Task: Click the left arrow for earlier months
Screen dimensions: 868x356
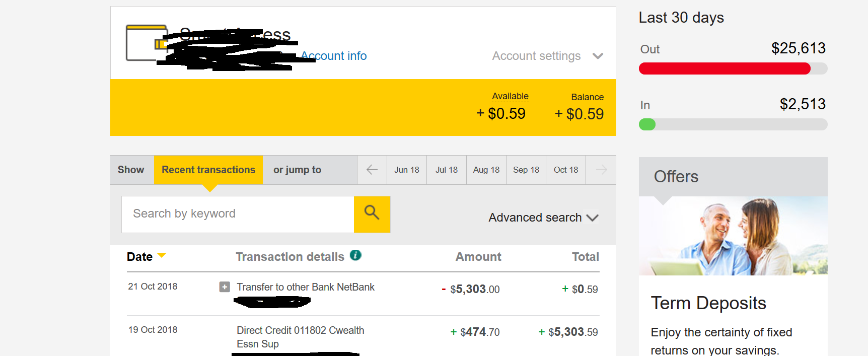Action: pos(372,170)
